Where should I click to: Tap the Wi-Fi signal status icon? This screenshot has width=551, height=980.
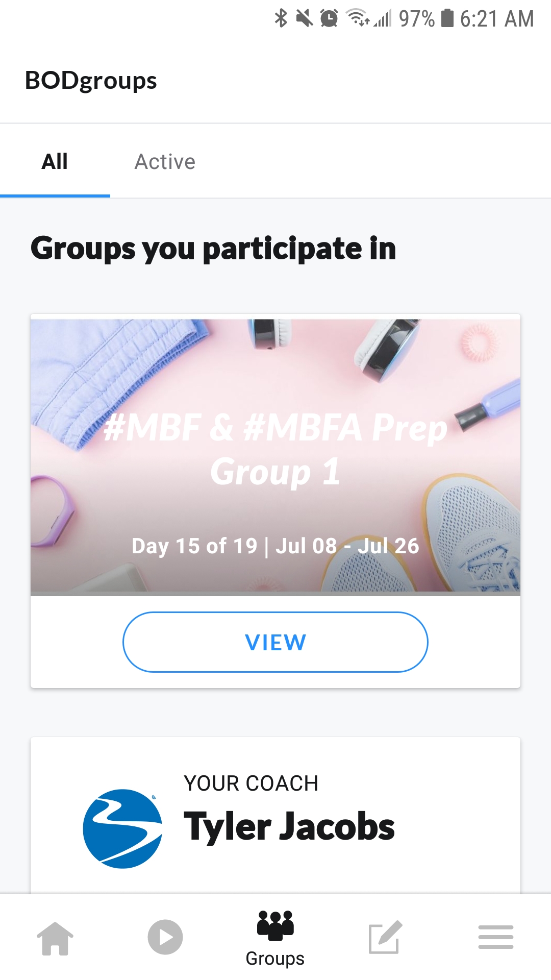pyautogui.click(x=358, y=18)
